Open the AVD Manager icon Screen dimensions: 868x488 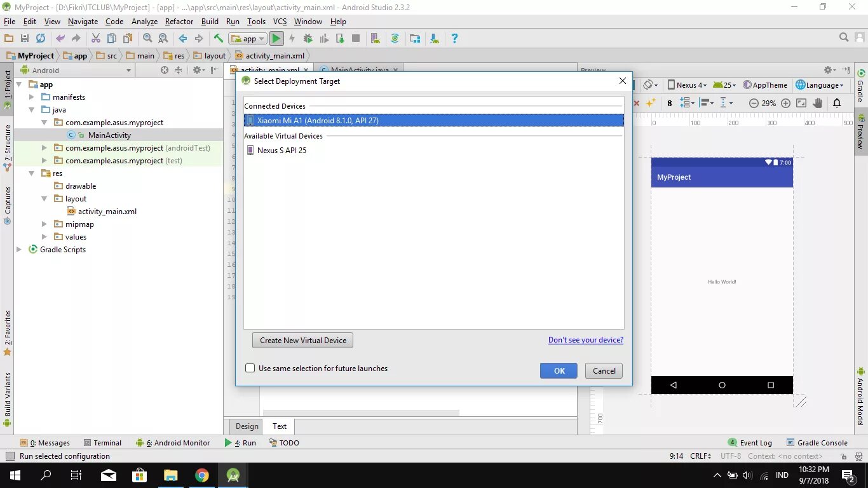click(375, 39)
